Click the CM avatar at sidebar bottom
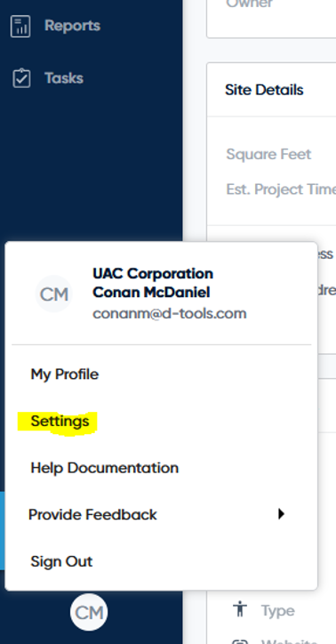 (x=89, y=613)
